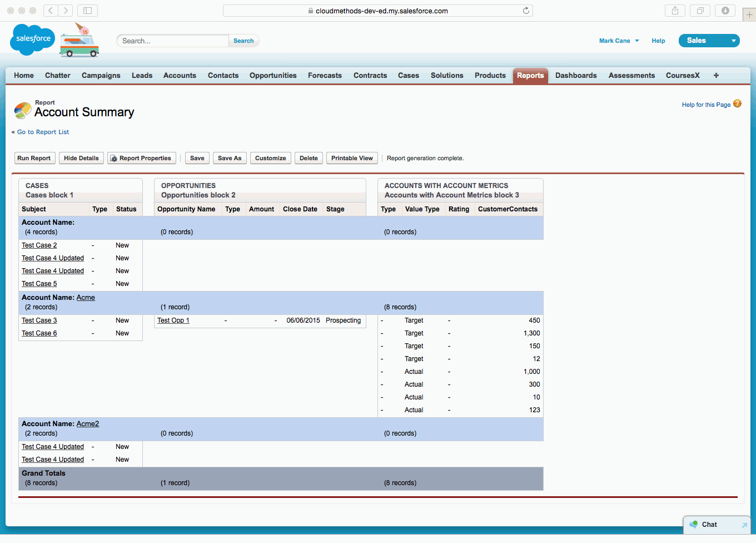Click the page reload icon in address bar
The width and height of the screenshot is (756, 543).
click(525, 10)
